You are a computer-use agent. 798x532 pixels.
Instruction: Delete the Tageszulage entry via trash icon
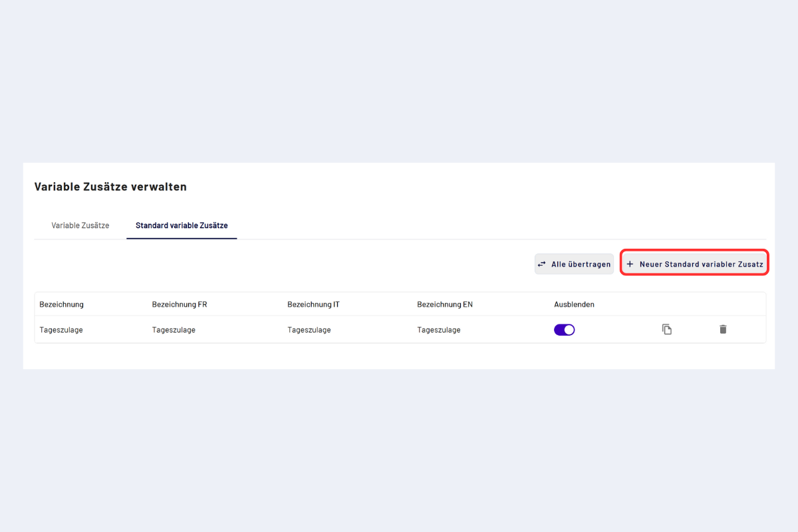point(723,329)
